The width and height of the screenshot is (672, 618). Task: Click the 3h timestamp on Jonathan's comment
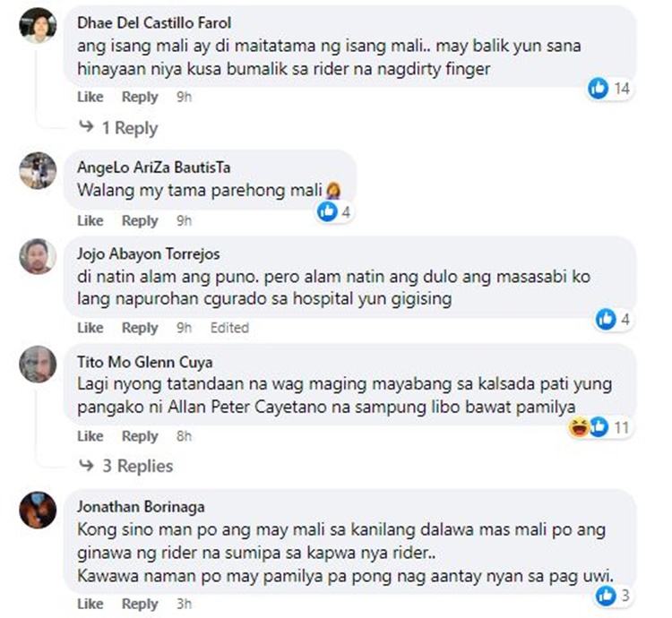click(184, 604)
